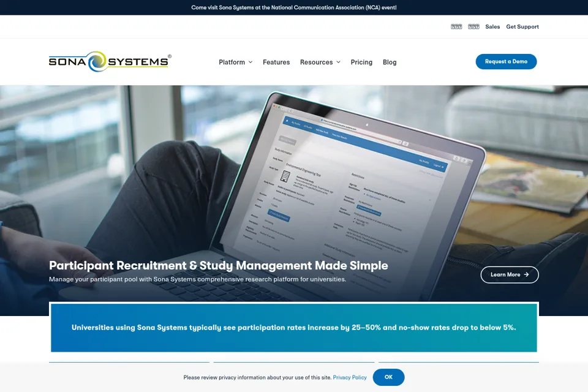
Task: Click the arrow icon in Learn More
Action: tap(527, 274)
